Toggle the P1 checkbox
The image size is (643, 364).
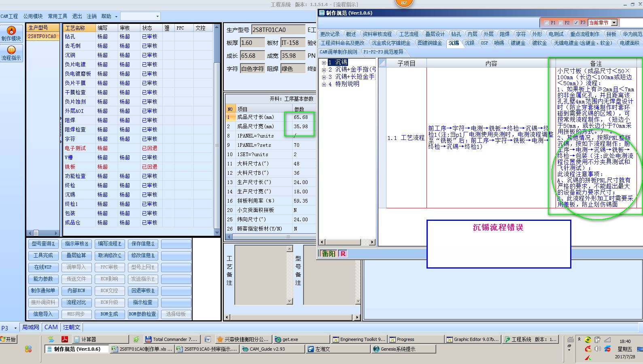click(x=547, y=23)
